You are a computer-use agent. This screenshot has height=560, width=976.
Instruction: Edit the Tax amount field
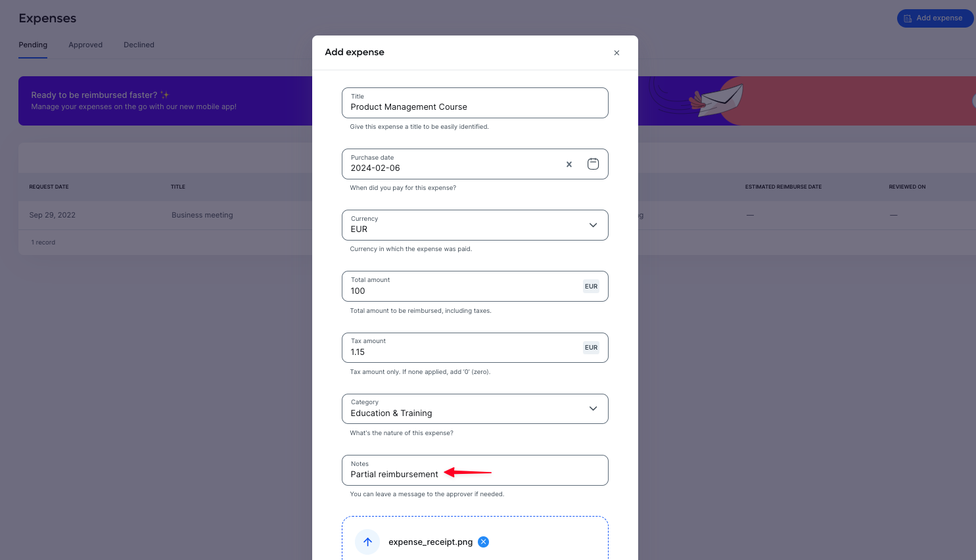tap(475, 348)
